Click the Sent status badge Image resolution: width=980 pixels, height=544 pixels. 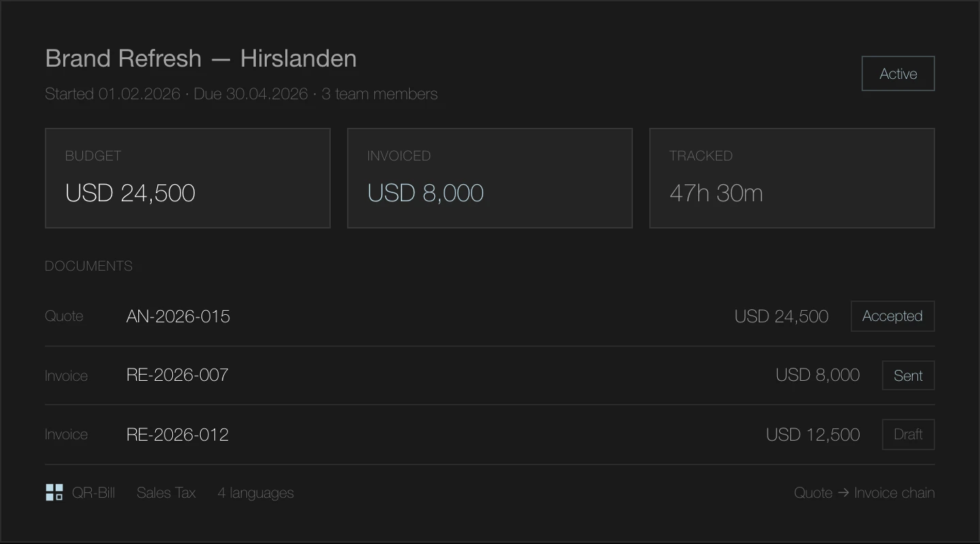coord(908,376)
